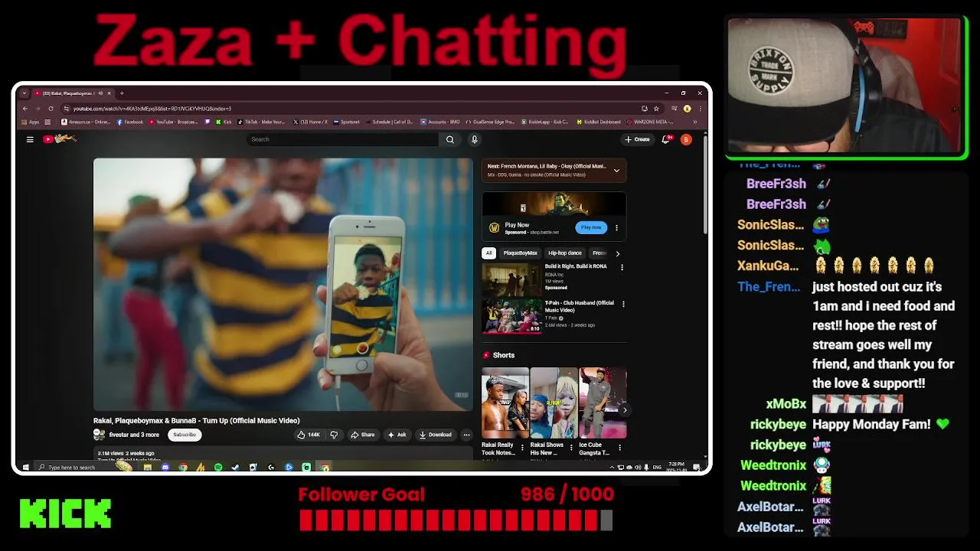The image size is (980, 551).
Task: Open options for Rakai Really Took Notes short
Action: tap(523, 448)
